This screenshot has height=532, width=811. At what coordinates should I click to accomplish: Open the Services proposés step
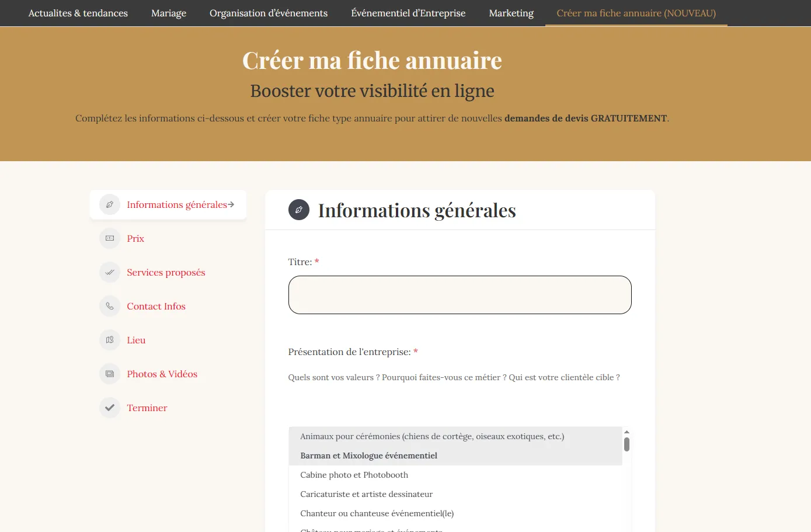[166, 272]
